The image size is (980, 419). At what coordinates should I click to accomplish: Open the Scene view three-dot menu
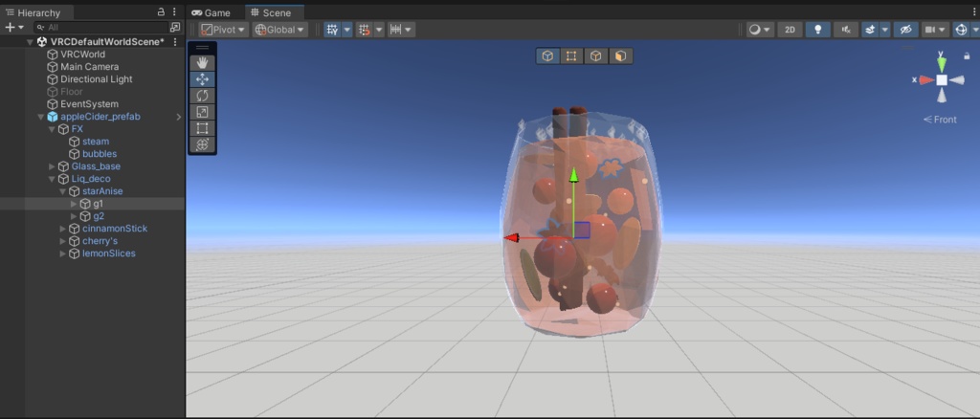pyautogui.click(x=974, y=11)
